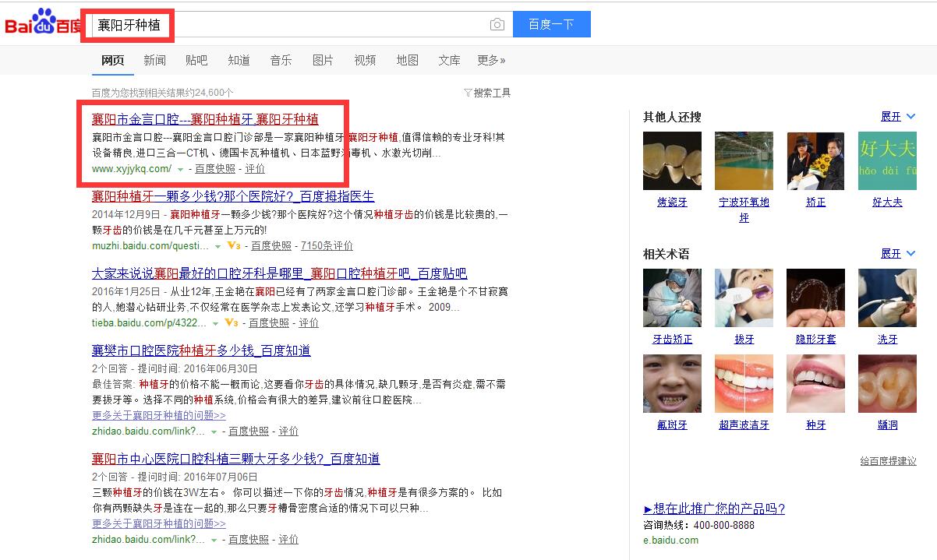The height and width of the screenshot is (560, 937).
Task: Open the 视频 tab
Action: point(365,60)
